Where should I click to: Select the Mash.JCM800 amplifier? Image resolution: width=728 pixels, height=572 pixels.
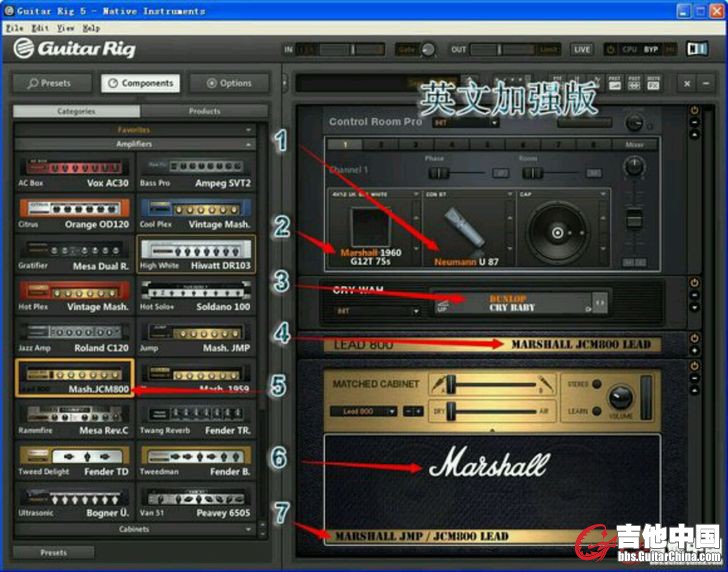click(x=74, y=377)
